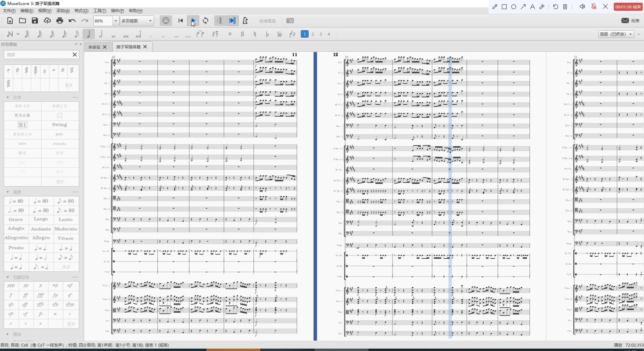This screenshot has height=351, width=644.
Task: Rewind playback to start
Action: pos(181,21)
